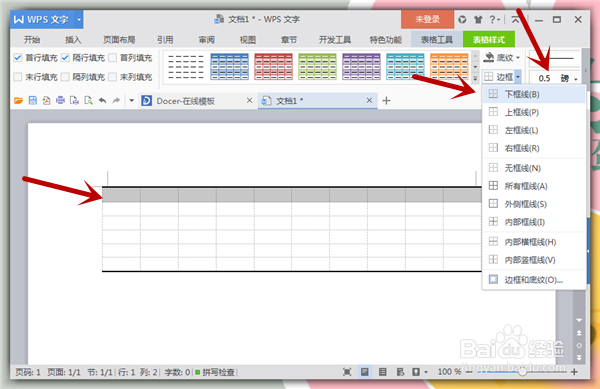Select the orange table style thumbnail

(449, 67)
